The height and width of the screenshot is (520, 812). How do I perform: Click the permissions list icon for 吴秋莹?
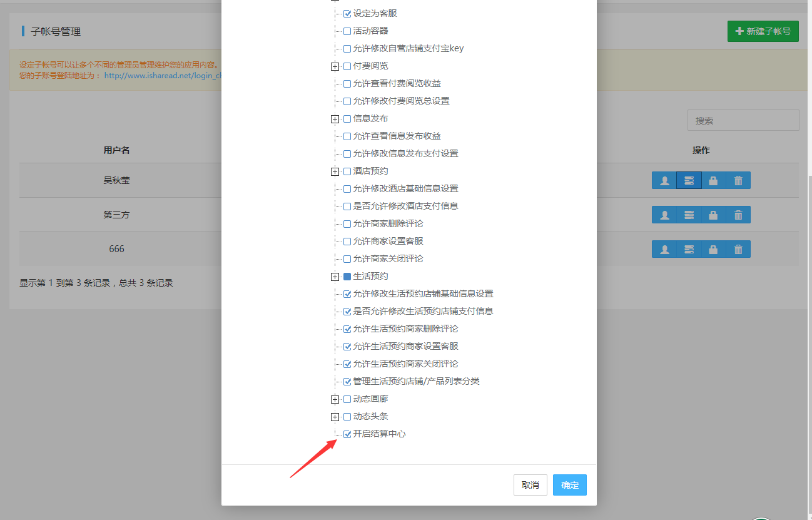point(689,180)
